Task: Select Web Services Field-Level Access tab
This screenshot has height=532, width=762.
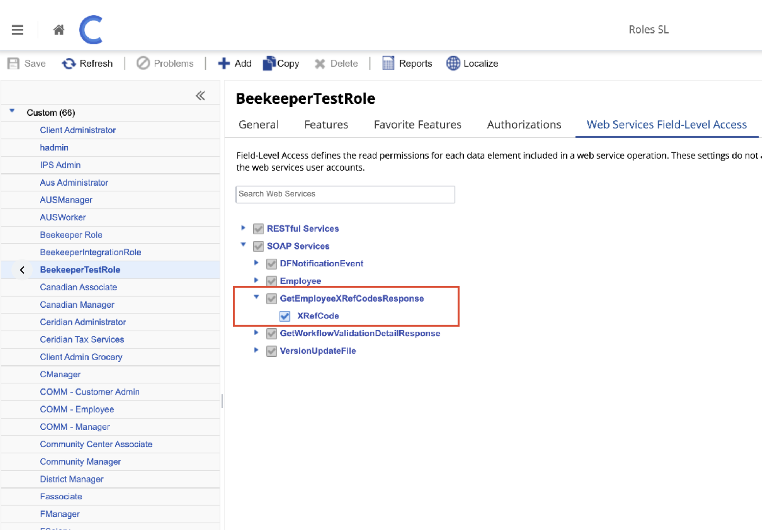Action: point(667,125)
